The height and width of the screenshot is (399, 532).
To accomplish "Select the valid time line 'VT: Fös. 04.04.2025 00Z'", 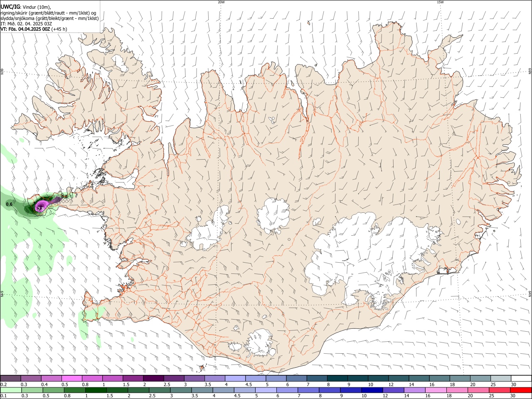I will [x=26, y=29].
